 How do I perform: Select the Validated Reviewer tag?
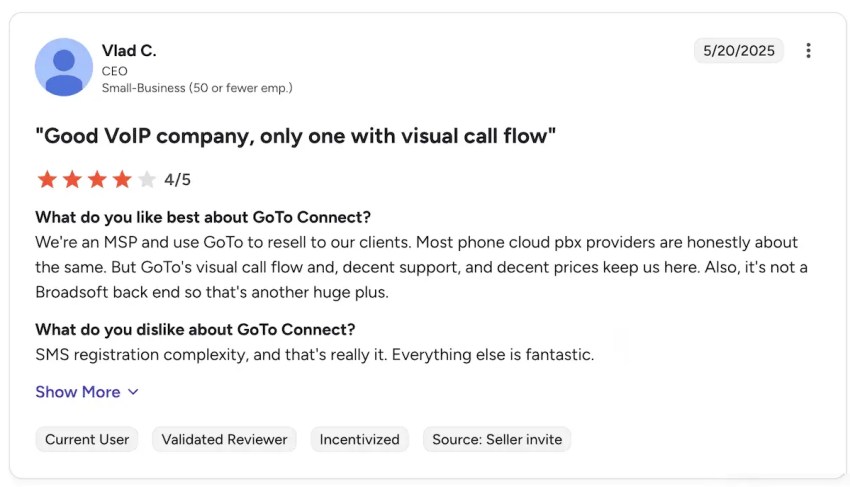pos(224,439)
